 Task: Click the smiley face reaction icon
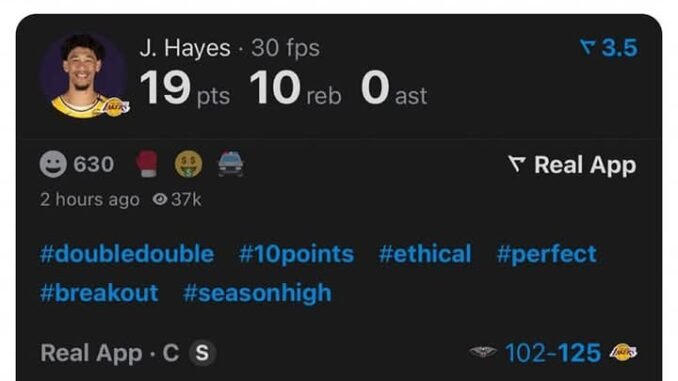coord(53,164)
